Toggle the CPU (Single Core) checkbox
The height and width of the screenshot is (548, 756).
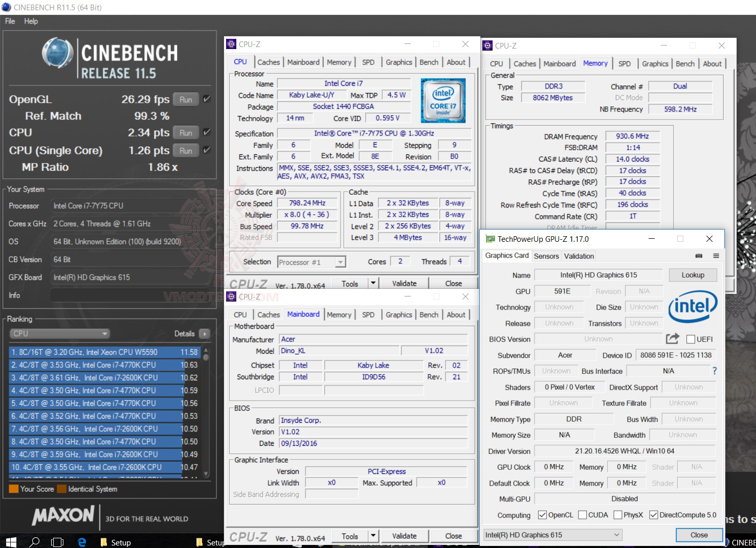(x=207, y=150)
